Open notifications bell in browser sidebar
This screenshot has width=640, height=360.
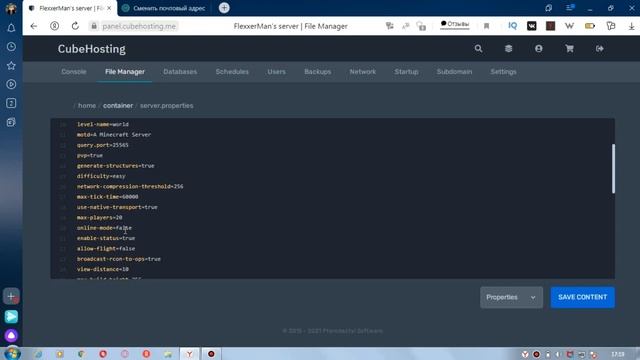(x=11, y=28)
